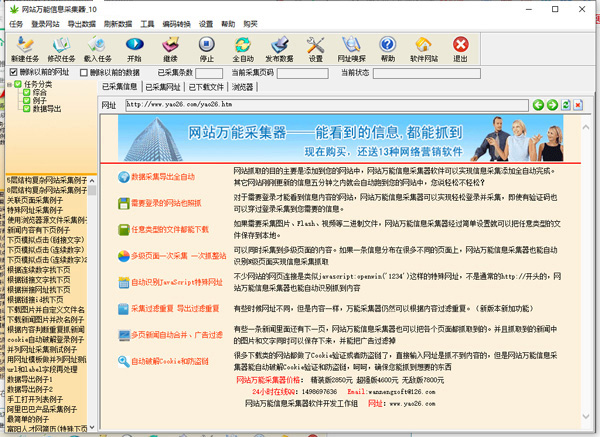Click the 修改任务 (Edit Task) toolbar icon

[x=63, y=48]
